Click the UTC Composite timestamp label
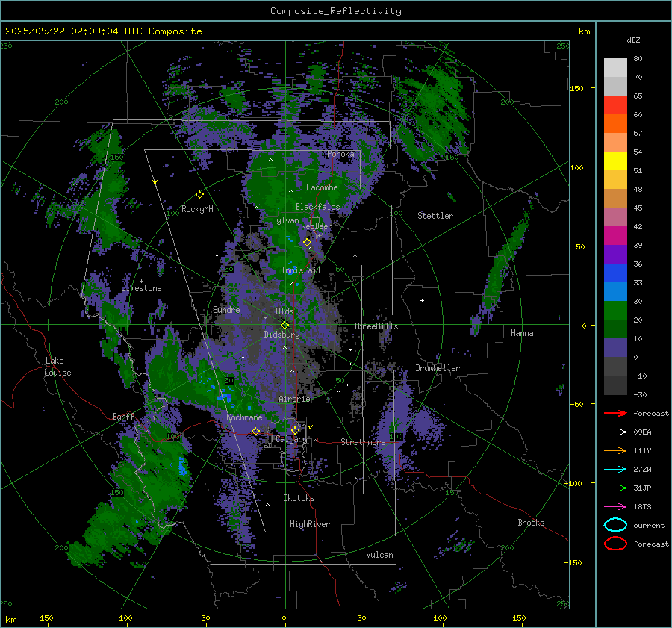Image resolution: width=672 pixels, height=628 pixels. coord(104,31)
